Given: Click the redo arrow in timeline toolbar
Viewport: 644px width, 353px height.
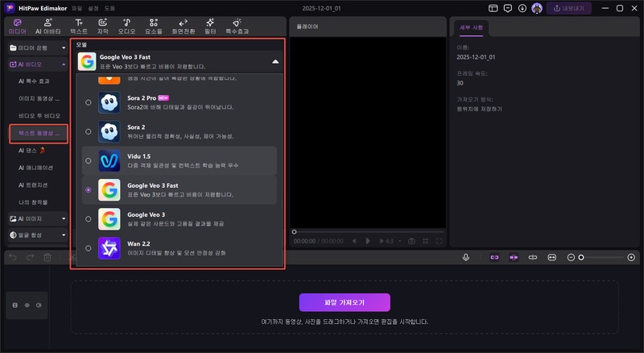Looking at the screenshot, I should (x=30, y=258).
